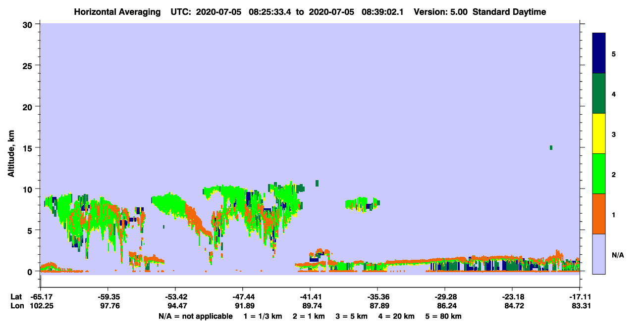Click the latitude value -47.44

pos(242,297)
